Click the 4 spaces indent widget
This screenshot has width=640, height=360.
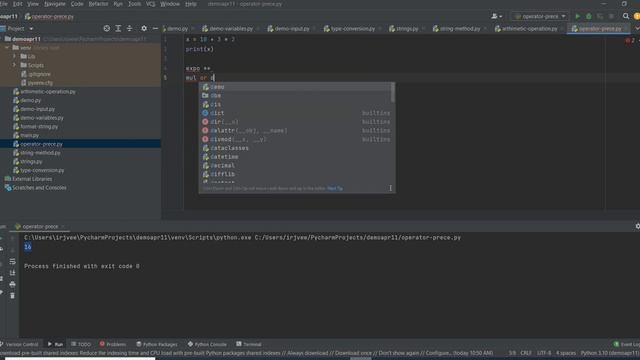click(566, 353)
